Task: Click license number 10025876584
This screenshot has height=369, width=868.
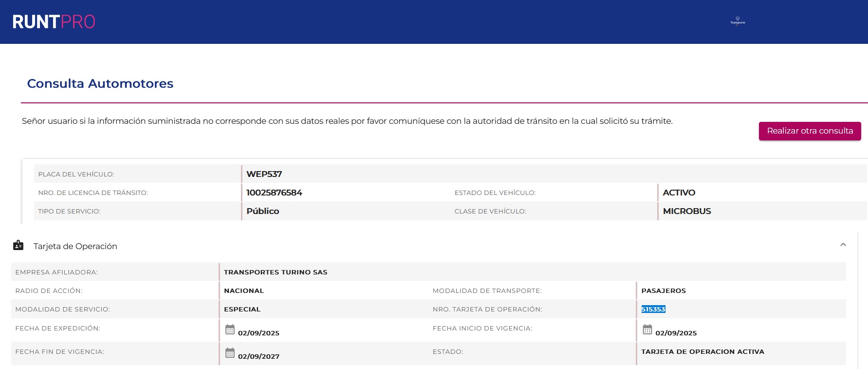Action: 274,193
